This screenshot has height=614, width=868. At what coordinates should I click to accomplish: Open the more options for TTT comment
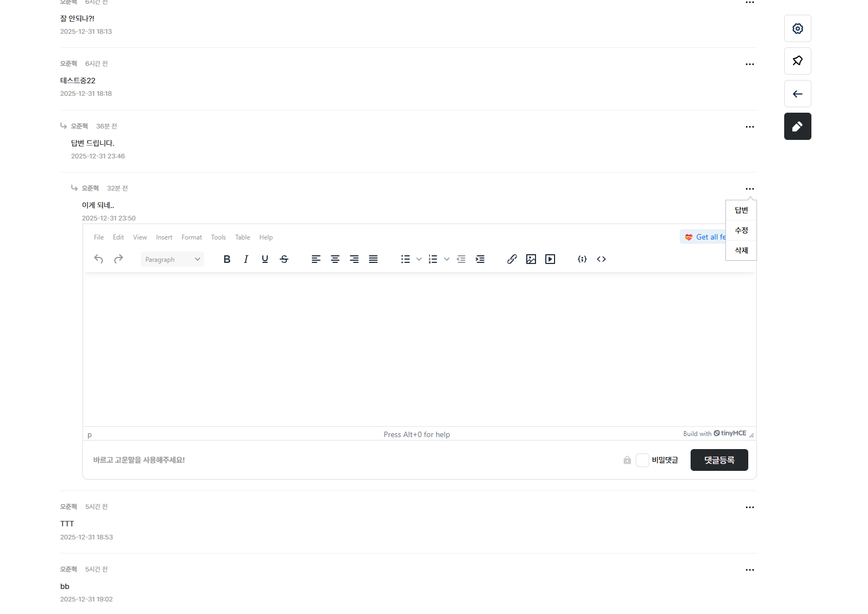coord(749,507)
